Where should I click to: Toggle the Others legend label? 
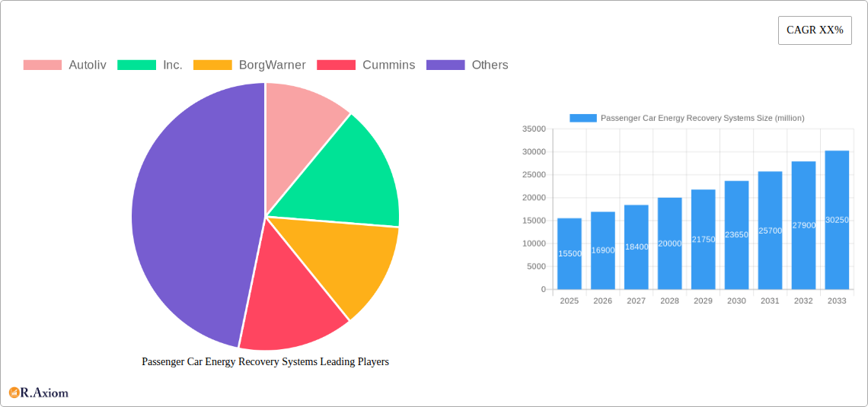click(490, 65)
